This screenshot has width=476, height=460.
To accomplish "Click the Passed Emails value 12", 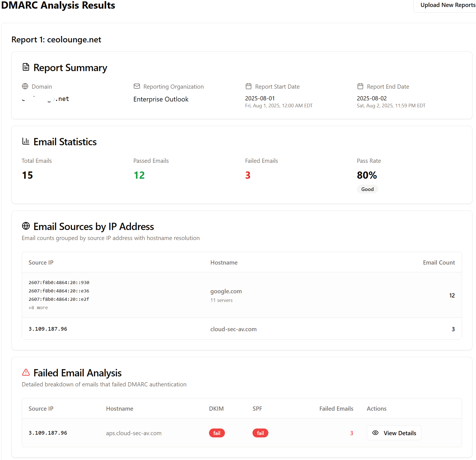I will (x=139, y=175).
